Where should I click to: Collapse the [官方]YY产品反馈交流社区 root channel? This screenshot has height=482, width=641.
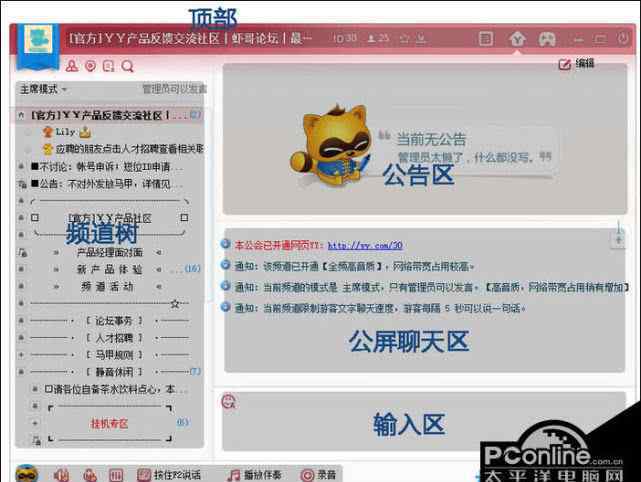[x=21, y=116]
